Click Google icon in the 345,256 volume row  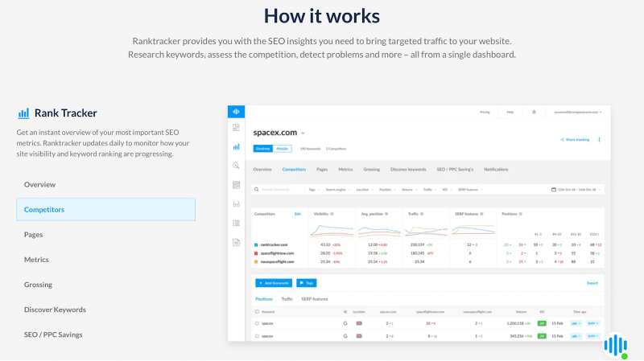click(x=345, y=336)
